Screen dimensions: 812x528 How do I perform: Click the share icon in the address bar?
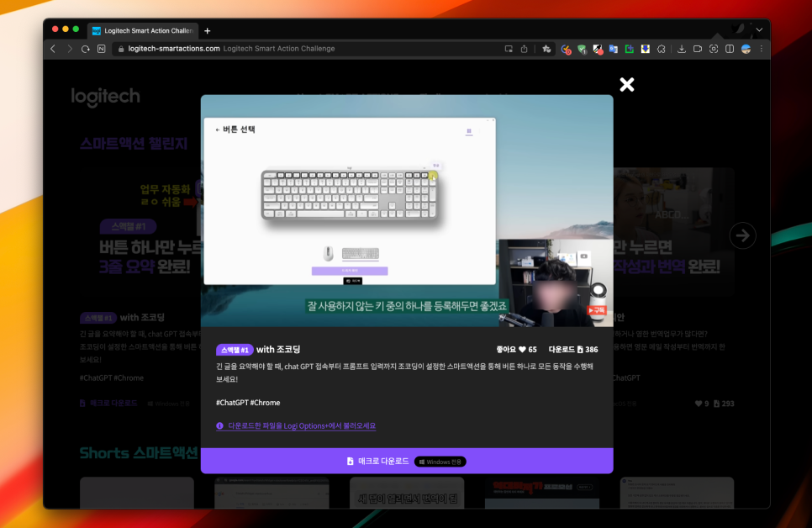(524, 49)
